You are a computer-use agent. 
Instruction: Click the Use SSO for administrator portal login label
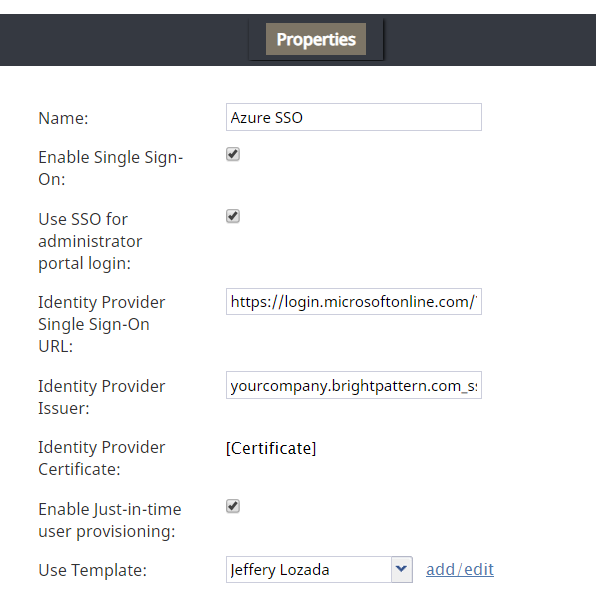click(x=90, y=241)
